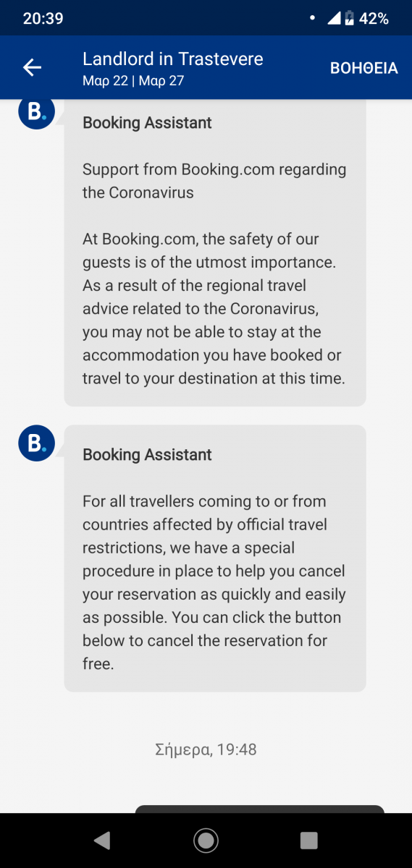Tap the Android recent apps square
This screenshot has width=412, height=868.
tap(309, 840)
